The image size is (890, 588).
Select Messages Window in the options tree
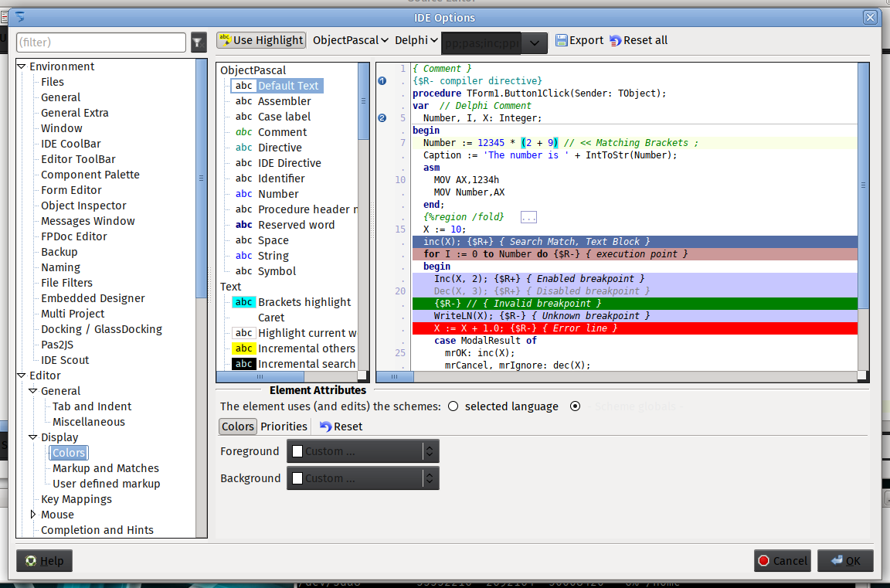(x=88, y=221)
